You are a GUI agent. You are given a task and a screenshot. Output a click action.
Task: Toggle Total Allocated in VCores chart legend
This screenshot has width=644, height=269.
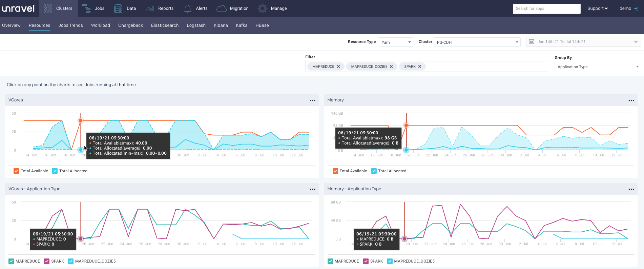coord(55,171)
